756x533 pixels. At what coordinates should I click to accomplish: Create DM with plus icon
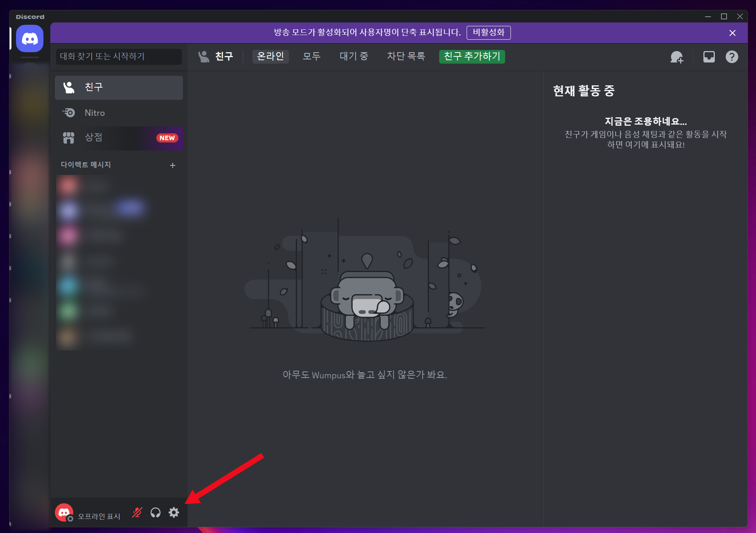tap(173, 165)
